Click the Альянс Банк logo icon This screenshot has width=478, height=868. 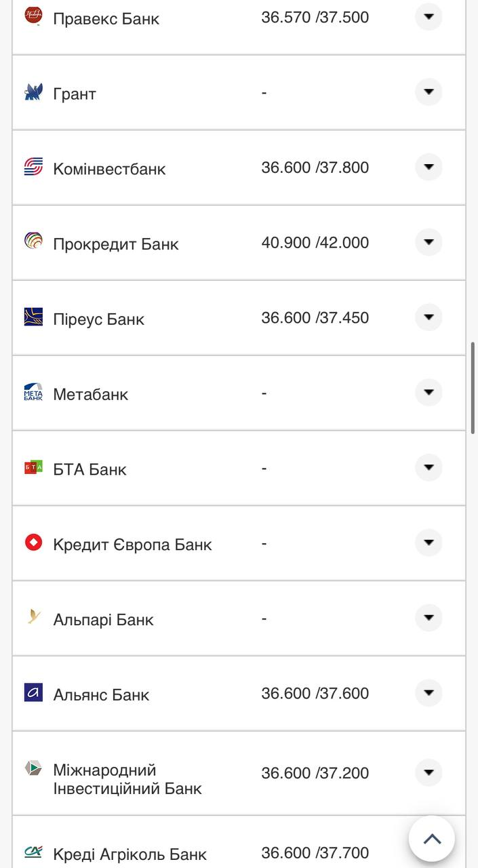pyautogui.click(x=33, y=692)
